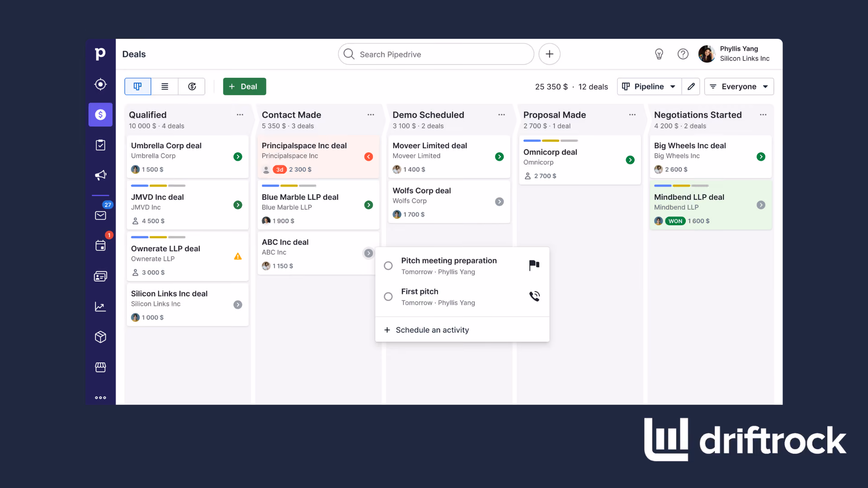Open Marketplace store icon in sidebar
Viewport: 868px width, 488px height.
point(100,367)
